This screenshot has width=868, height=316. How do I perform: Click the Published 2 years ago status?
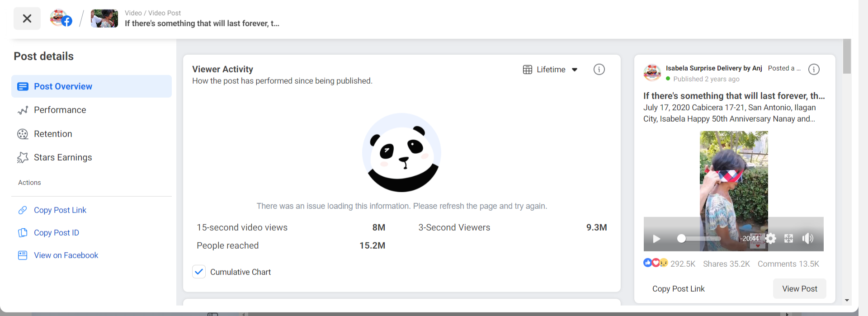coord(703,79)
